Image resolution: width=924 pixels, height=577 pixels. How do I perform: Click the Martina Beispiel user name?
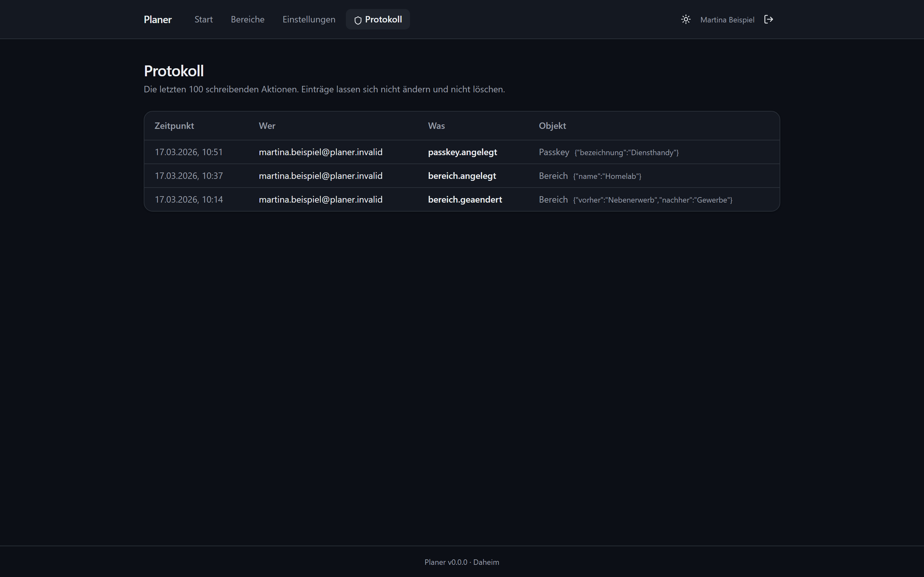(x=727, y=20)
